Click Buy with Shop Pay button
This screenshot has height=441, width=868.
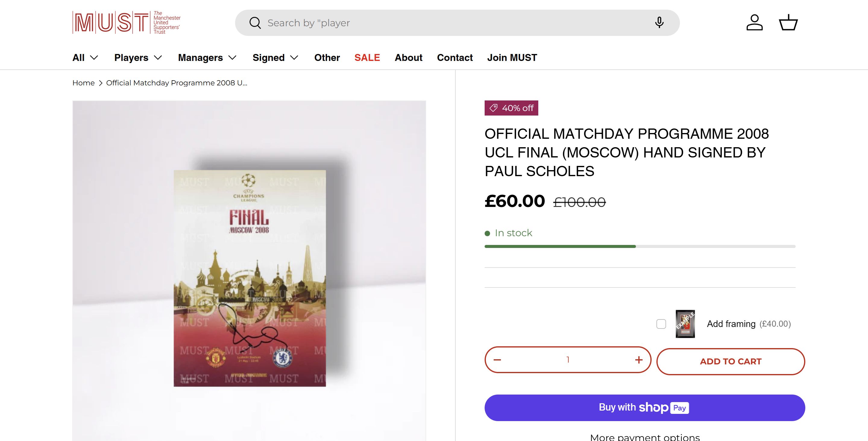645,408
